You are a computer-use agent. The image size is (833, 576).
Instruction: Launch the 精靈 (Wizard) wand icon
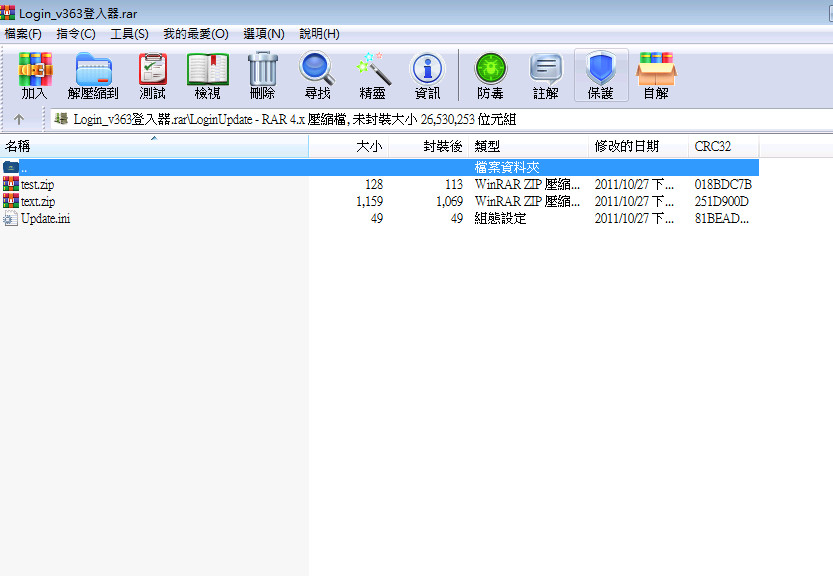373,75
